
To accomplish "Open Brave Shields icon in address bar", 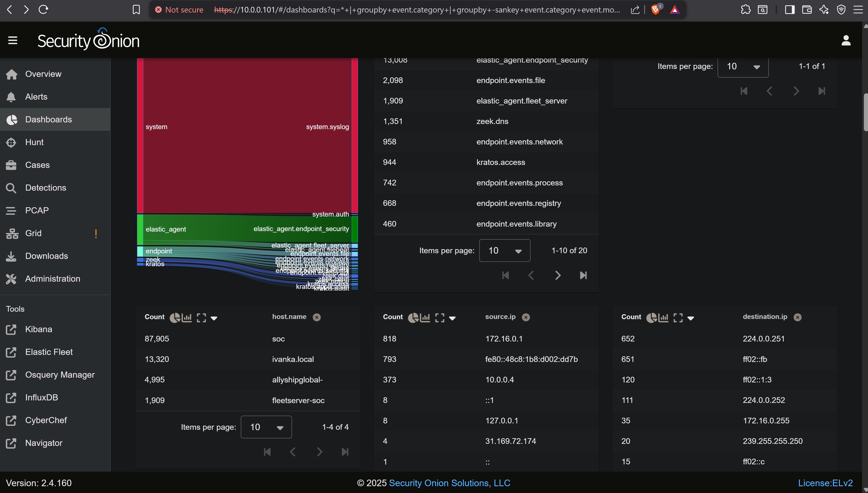I will click(x=655, y=10).
